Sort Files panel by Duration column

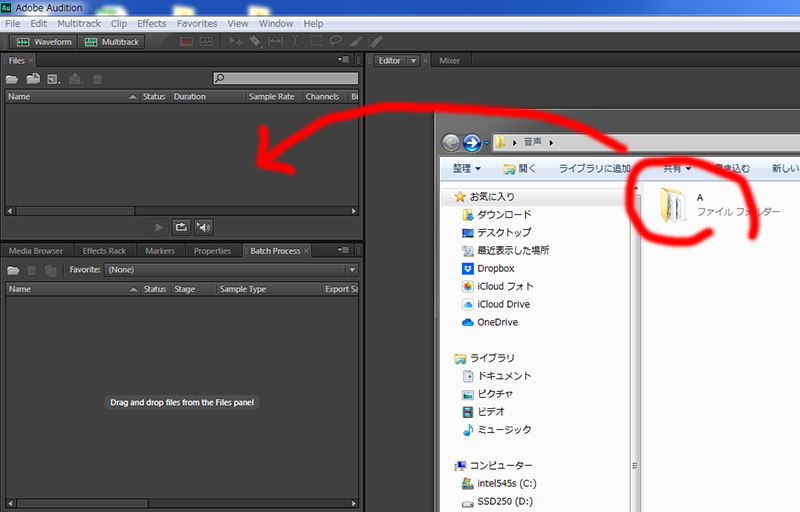(208, 96)
